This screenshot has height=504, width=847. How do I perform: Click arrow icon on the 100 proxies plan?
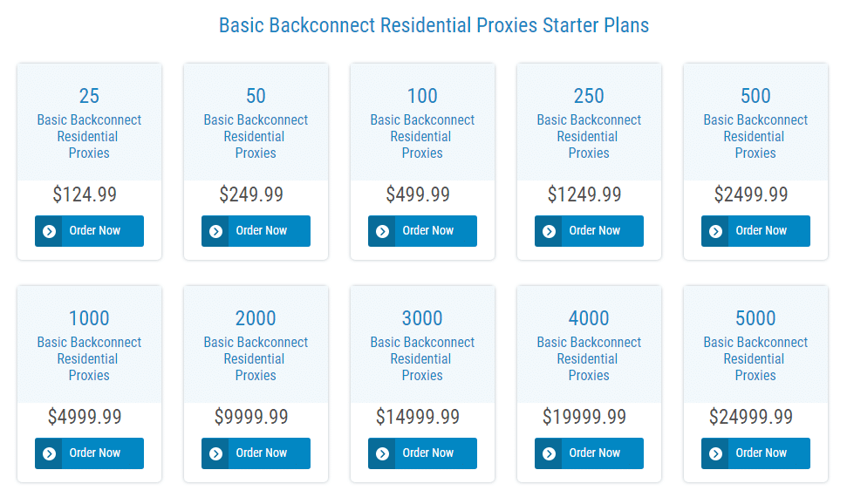tap(382, 232)
